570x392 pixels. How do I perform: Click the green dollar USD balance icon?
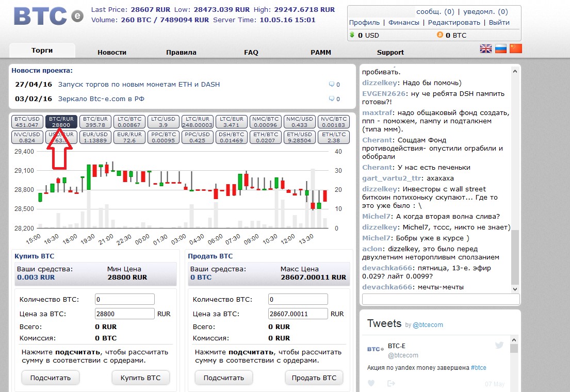pos(352,35)
